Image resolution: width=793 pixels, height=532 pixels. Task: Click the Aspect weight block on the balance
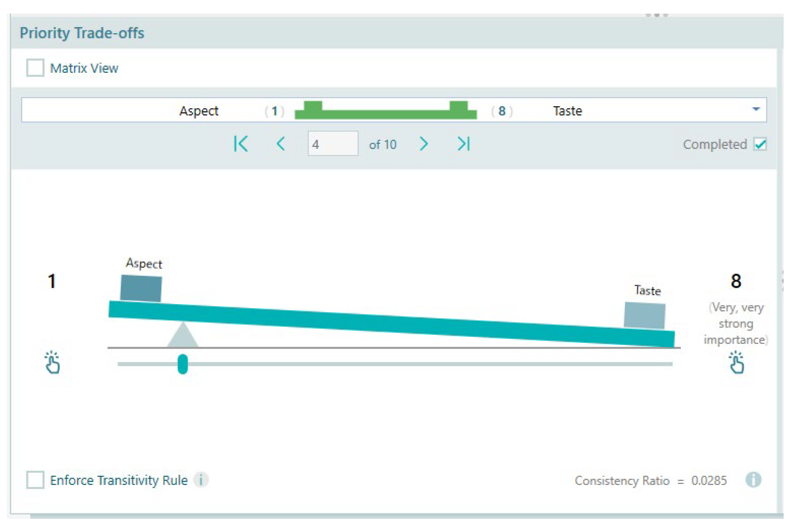[141, 288]
